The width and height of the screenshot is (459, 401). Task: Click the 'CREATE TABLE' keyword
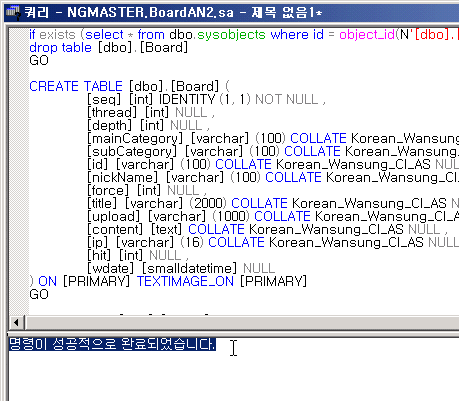click(76, 86)
